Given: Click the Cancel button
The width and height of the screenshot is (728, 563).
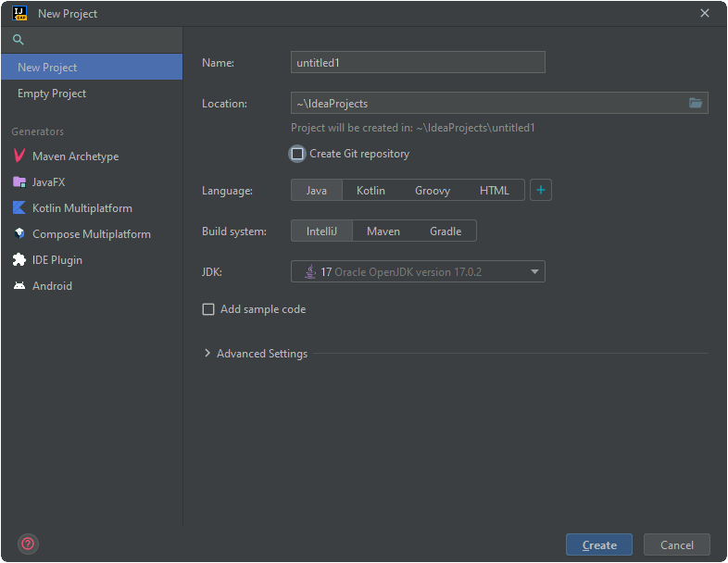Looking at the screenshot, I should point(676,544).
